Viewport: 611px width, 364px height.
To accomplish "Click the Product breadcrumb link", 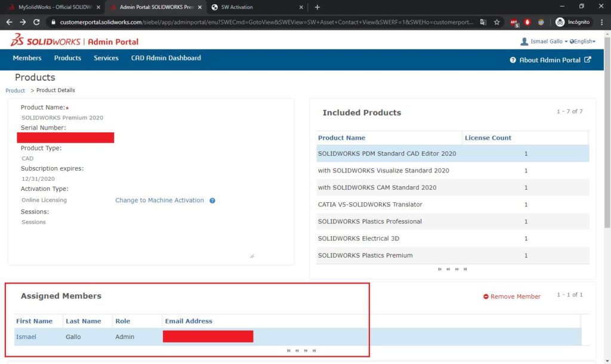I will (15, 91).
